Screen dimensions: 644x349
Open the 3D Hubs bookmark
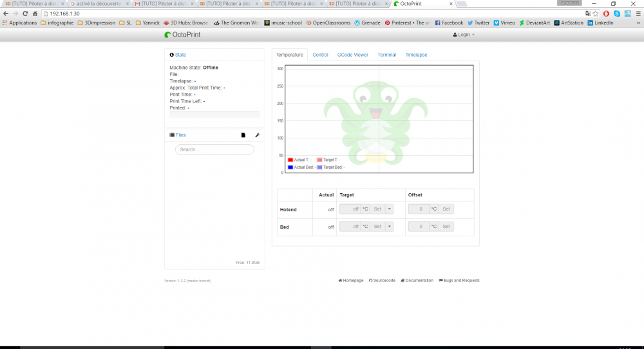pos(185,23)
